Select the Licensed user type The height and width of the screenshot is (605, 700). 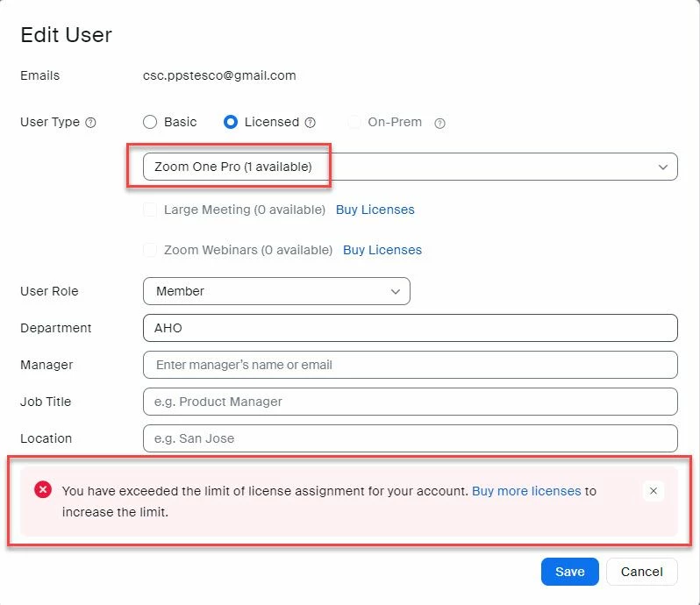(231, 122)
